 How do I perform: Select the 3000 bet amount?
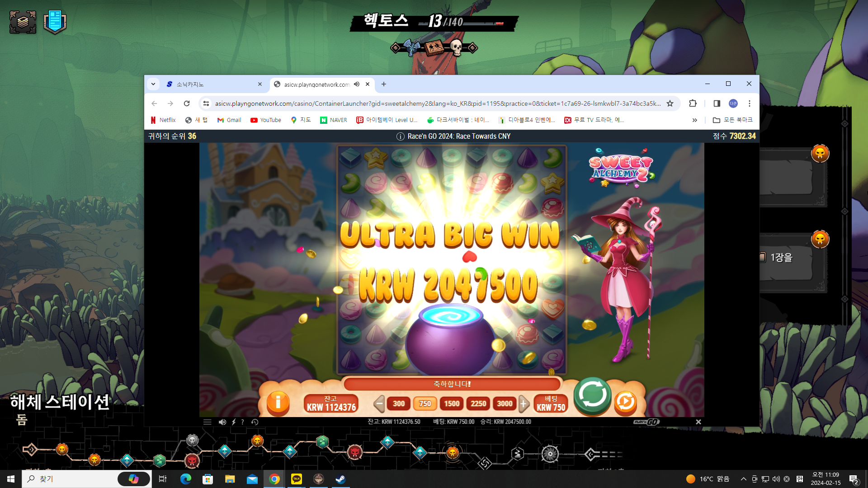pos(505,404)
